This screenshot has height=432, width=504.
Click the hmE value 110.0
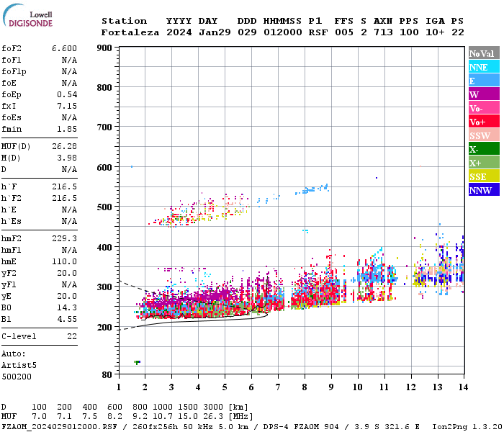tap(64, 261)
